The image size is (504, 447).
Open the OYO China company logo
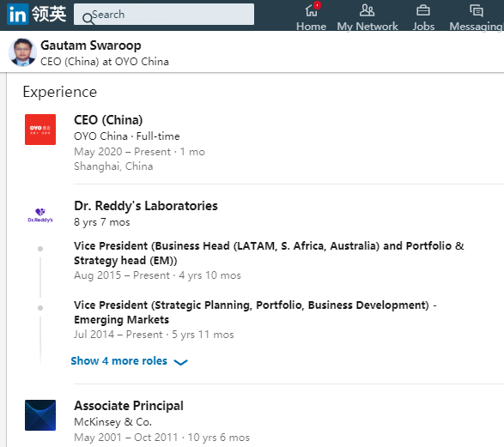(x=40, y=130)
